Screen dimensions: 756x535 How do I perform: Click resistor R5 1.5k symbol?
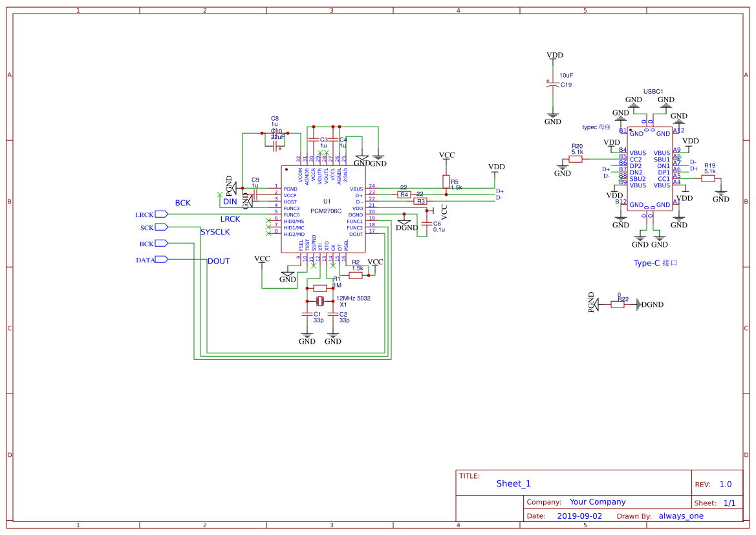tap(446, 182)
